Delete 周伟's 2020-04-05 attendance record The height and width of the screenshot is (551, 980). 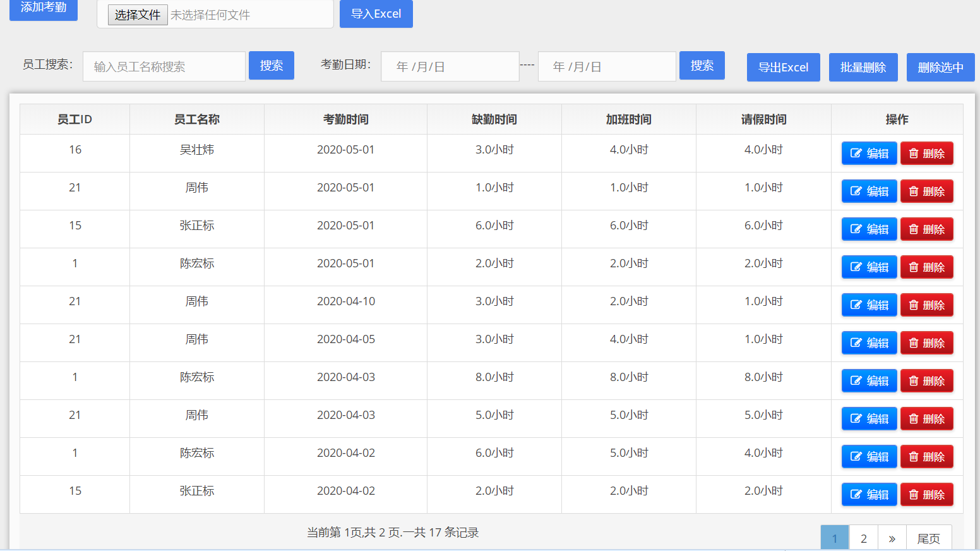coord(926,342)
